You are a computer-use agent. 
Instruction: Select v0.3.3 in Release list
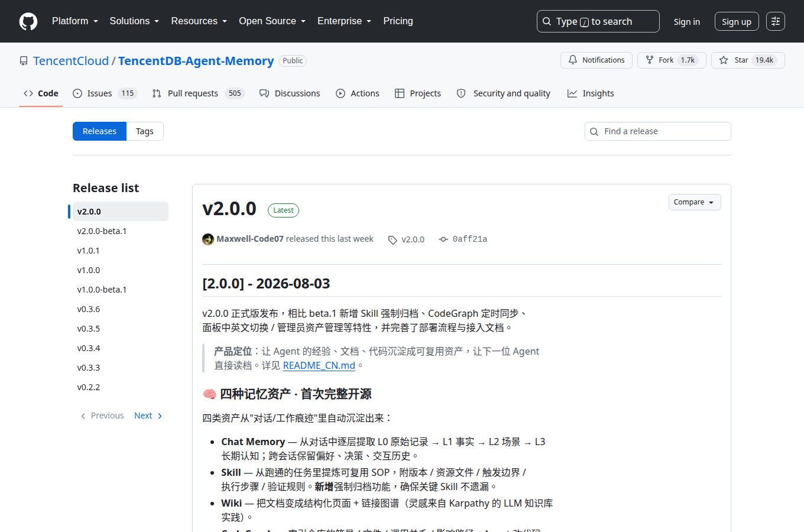click(x=121, y=368)
